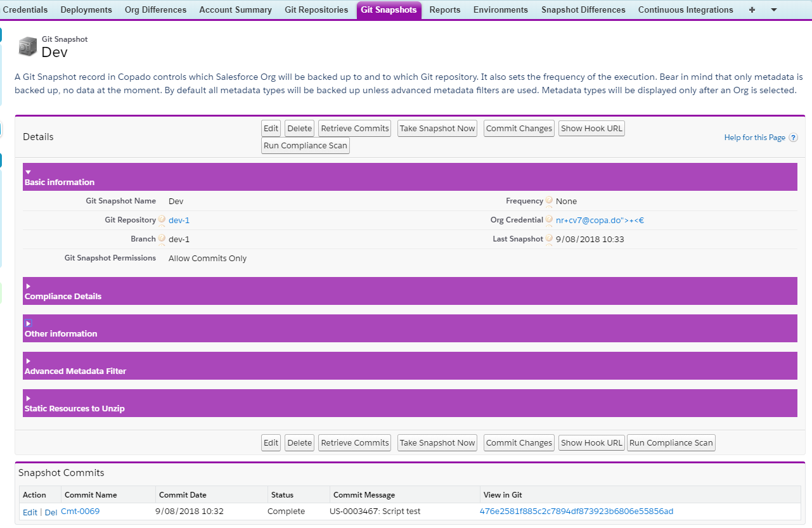Screen dimensions: 812x528
Task: Click Del for the Cmt-0069 commit
Action: 51,512
